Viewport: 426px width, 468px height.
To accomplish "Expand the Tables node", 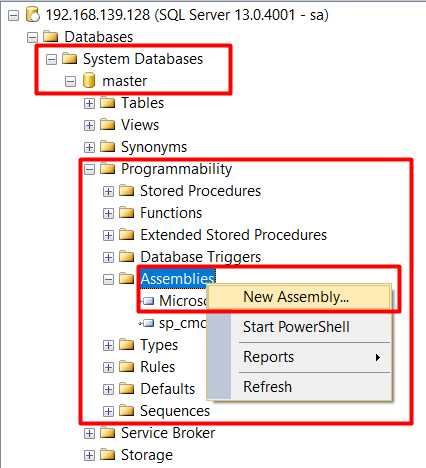I will click(89, 103).
